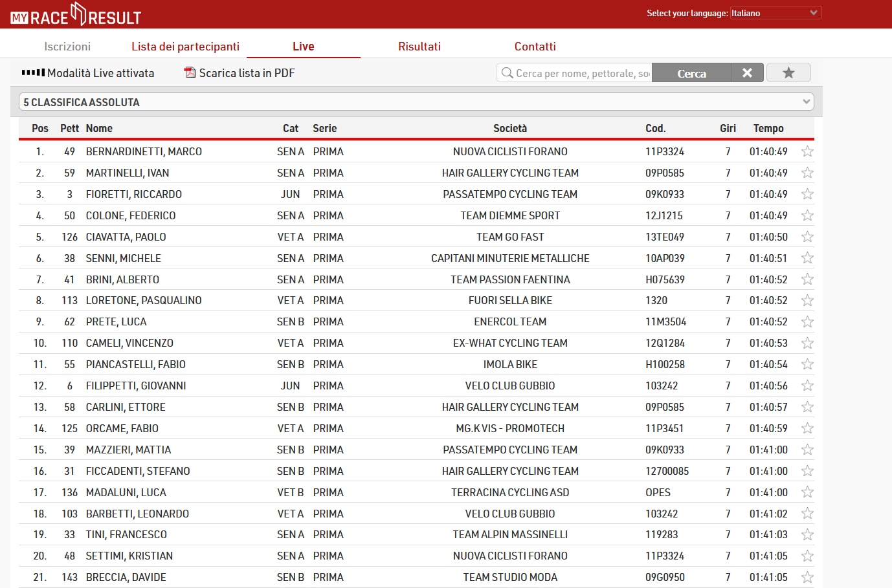Click team TEAM DIEMME SPORT
The height and width of the screenshot is (588, 892).
(x=510, y=215)
